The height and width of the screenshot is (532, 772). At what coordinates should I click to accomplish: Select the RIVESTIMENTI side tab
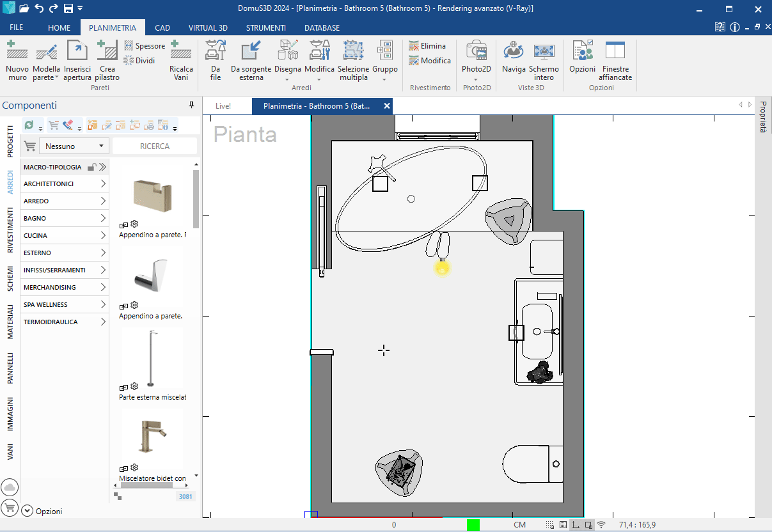pyautogui.click(x=10, y=230)
